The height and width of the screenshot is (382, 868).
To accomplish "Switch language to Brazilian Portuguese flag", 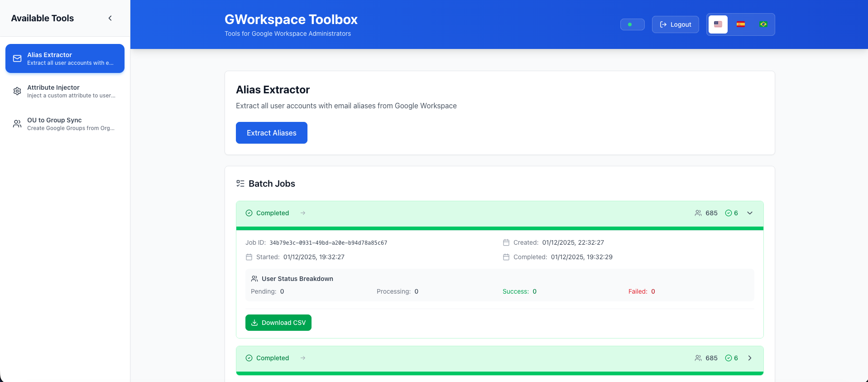I will tap(763, 24).
